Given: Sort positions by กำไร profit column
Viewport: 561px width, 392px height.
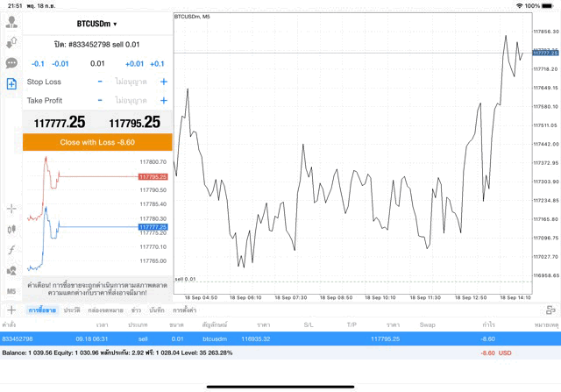Looking at the screenshot, I should pyautogui.click(x=488, y=324).
